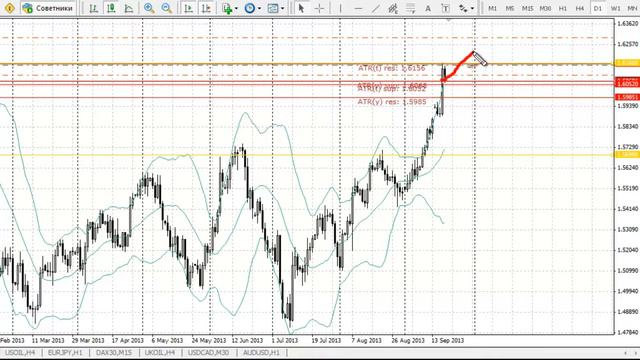Select the crosshair tool

click(x=320, y=8)
